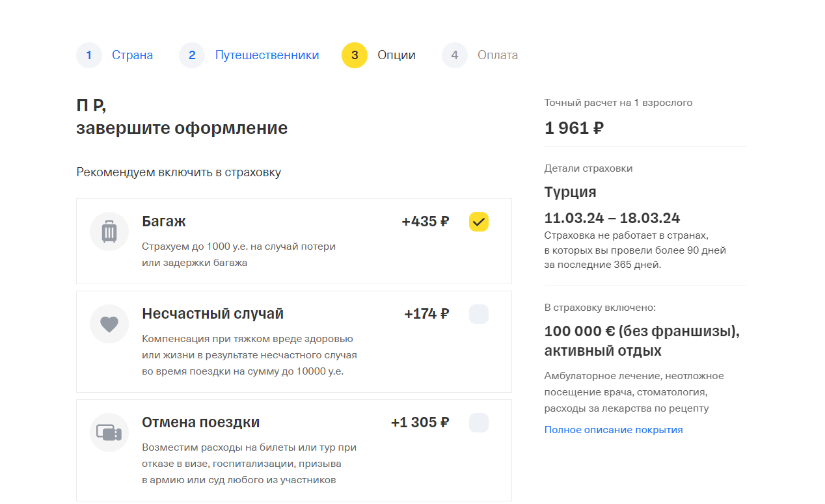825x504 pixels.
Task: Tick the Отмена поездки checkbox
Action: (x=479, y=423)
